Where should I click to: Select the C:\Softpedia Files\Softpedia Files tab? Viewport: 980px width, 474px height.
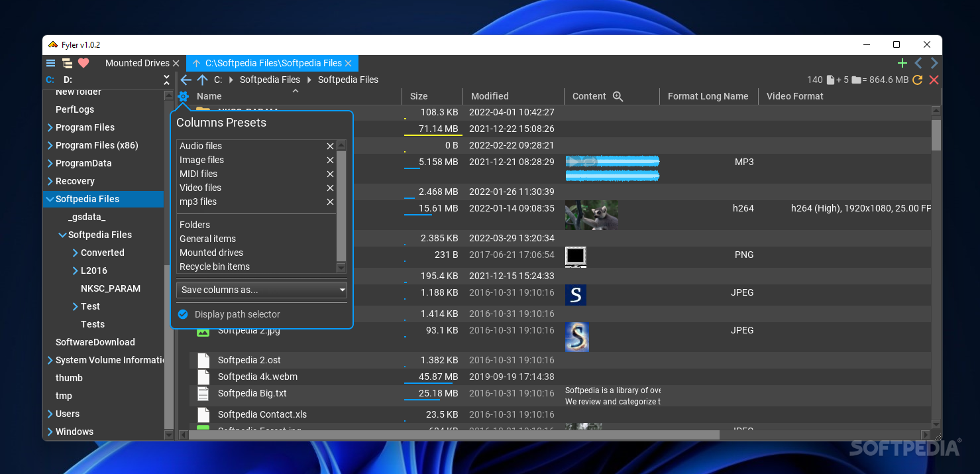click(273, 63)
